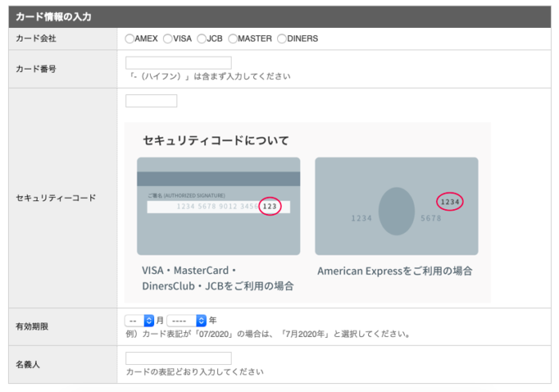559x392 pixels.
Task: Click the 名義人 name input field
Action: (178, 358)
